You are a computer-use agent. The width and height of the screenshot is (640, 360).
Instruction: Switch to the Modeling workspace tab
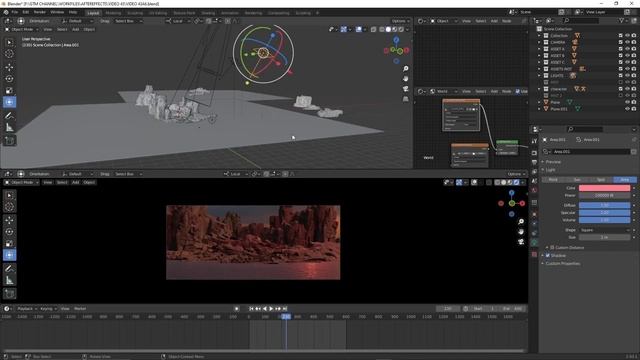(113, 13)
